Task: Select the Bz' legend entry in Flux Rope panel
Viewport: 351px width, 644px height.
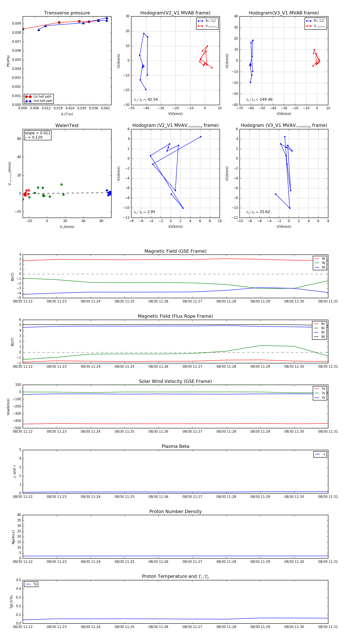Action: (x=320, y=332)
